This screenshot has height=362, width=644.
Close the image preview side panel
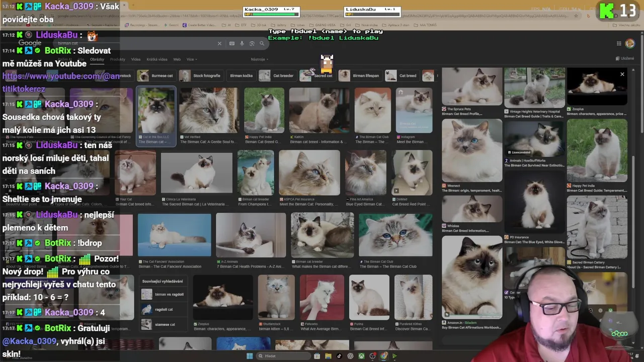point(622,74)
